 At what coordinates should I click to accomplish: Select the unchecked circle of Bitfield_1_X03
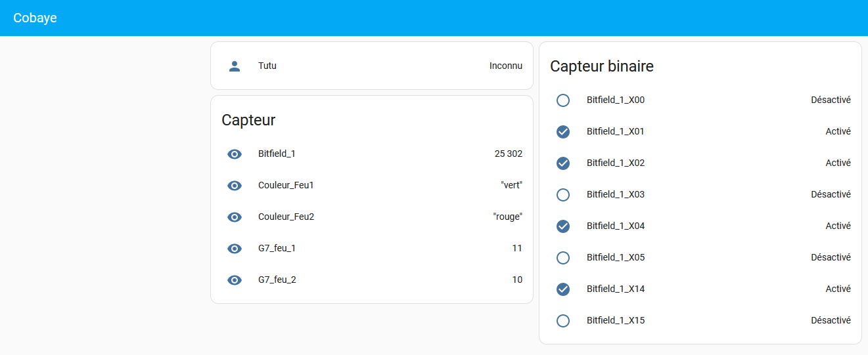pyautogui.click(x=563, y=195)
